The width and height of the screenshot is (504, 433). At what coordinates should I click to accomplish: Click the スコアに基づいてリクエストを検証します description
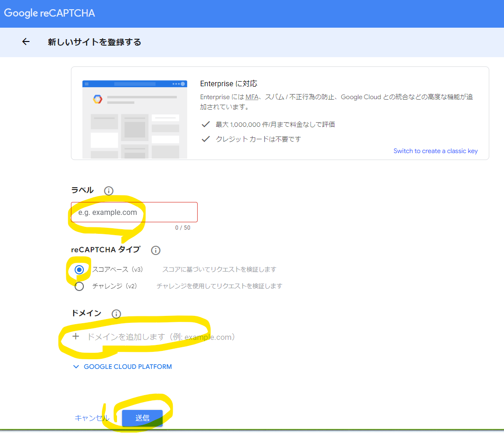(x=219, y=269)
